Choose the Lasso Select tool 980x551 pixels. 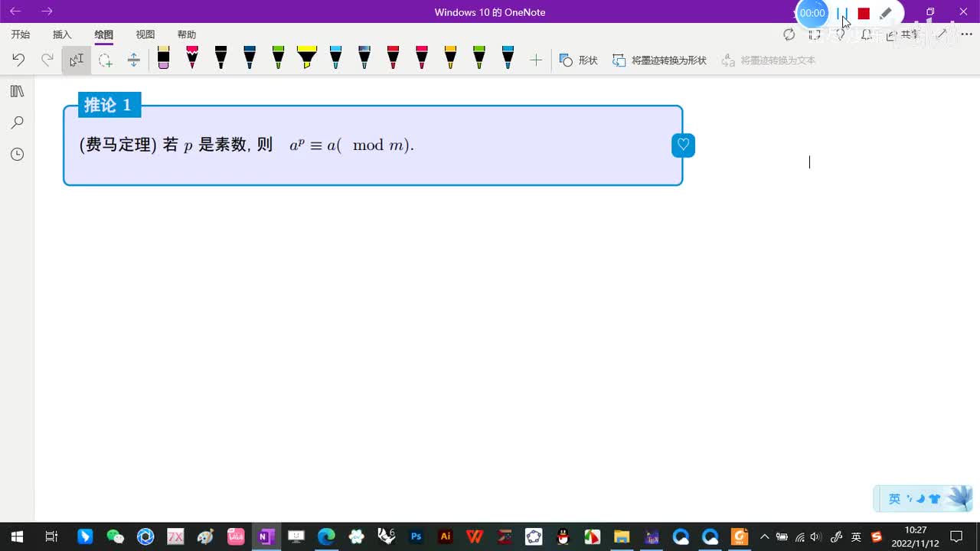pos(106,60)
